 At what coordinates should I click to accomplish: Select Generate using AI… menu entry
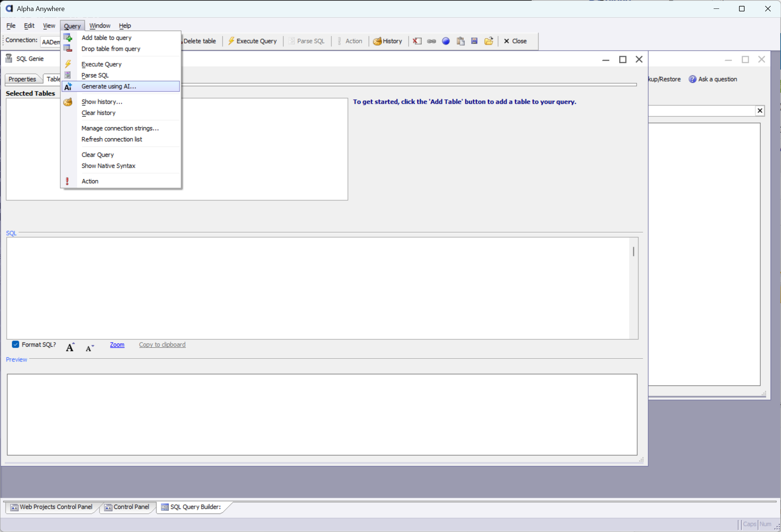[121, 86]
